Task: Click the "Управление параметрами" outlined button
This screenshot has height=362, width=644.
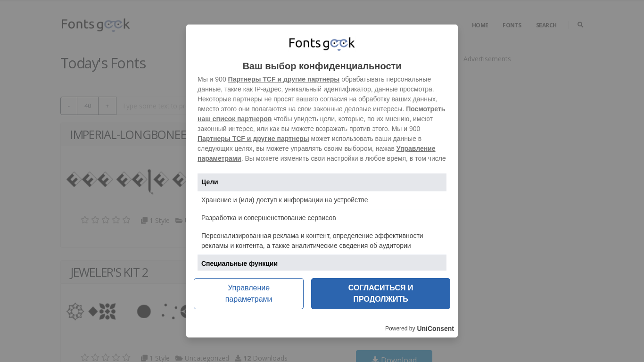Action: (248, 294)
